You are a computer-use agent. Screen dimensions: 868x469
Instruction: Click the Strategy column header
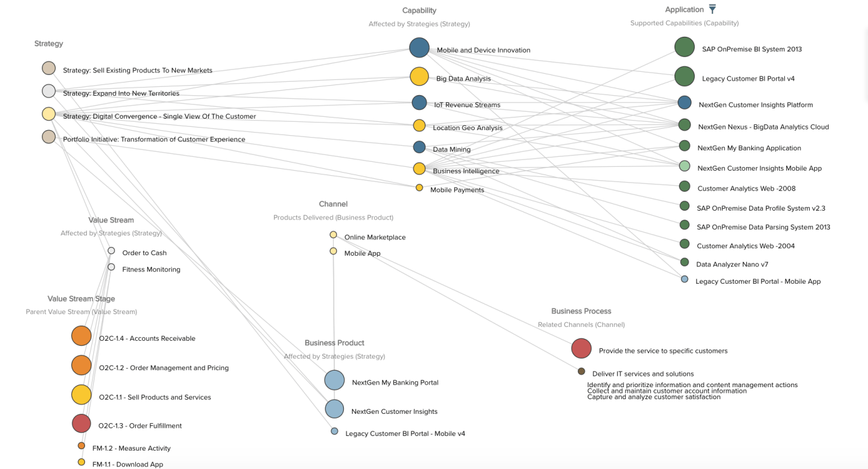49,44
